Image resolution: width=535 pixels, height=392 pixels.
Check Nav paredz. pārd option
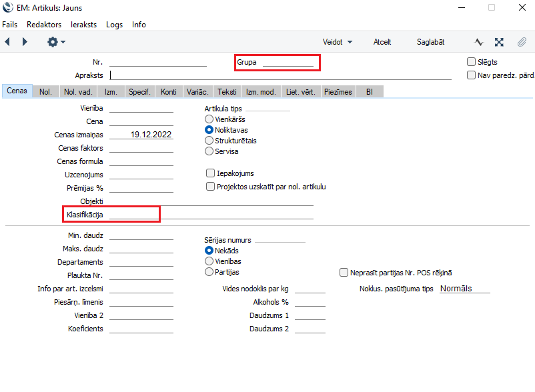[471, 75]
